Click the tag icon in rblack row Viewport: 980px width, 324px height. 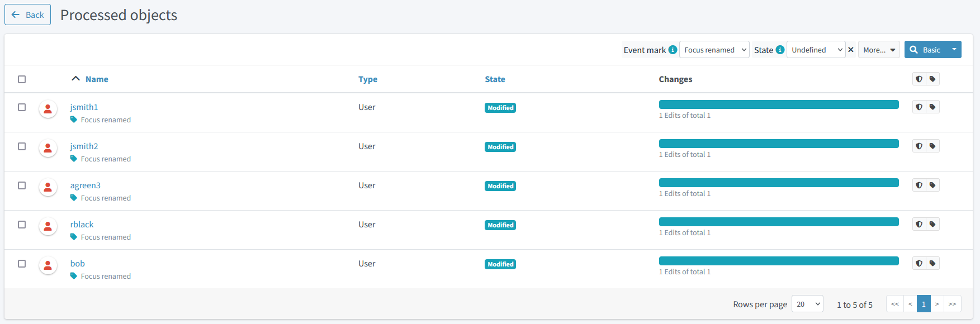pos(932,224)
